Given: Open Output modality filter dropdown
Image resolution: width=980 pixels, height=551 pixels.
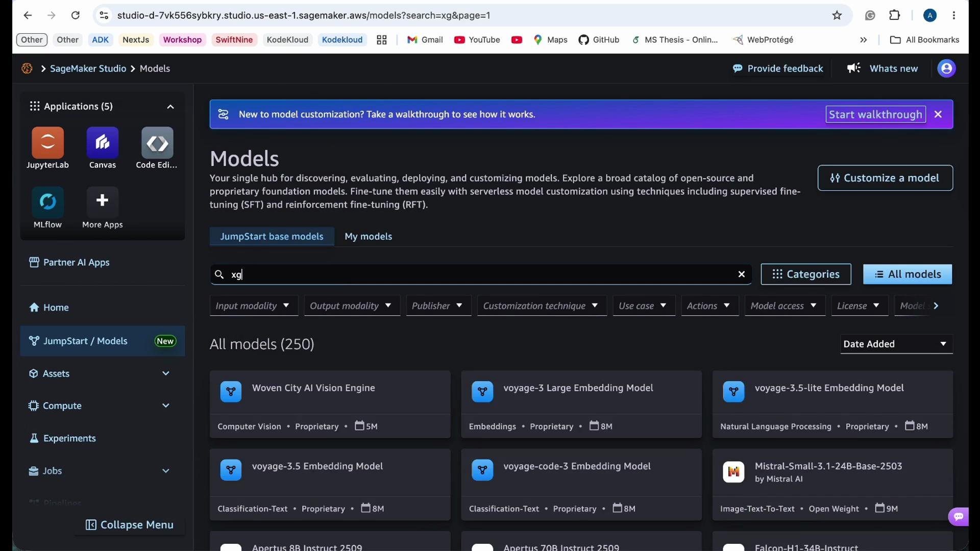Looking at the screenshot, I should coord(352,306).
